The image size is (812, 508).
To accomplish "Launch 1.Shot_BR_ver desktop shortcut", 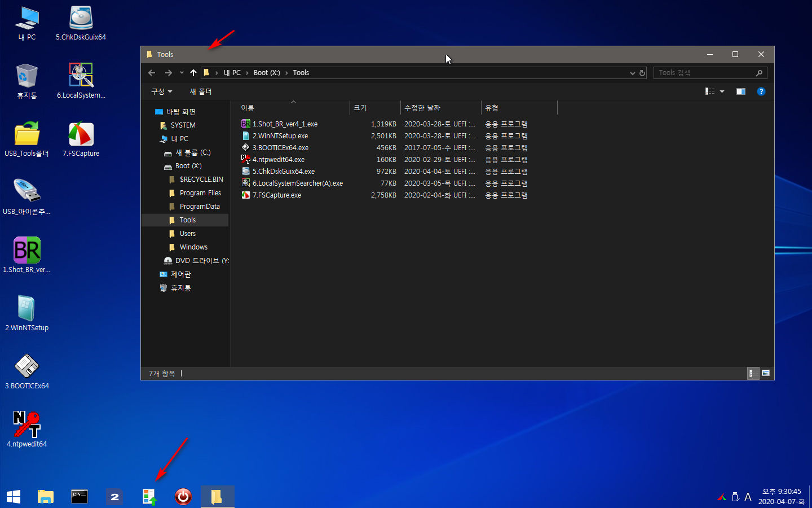I will (27, 255).
